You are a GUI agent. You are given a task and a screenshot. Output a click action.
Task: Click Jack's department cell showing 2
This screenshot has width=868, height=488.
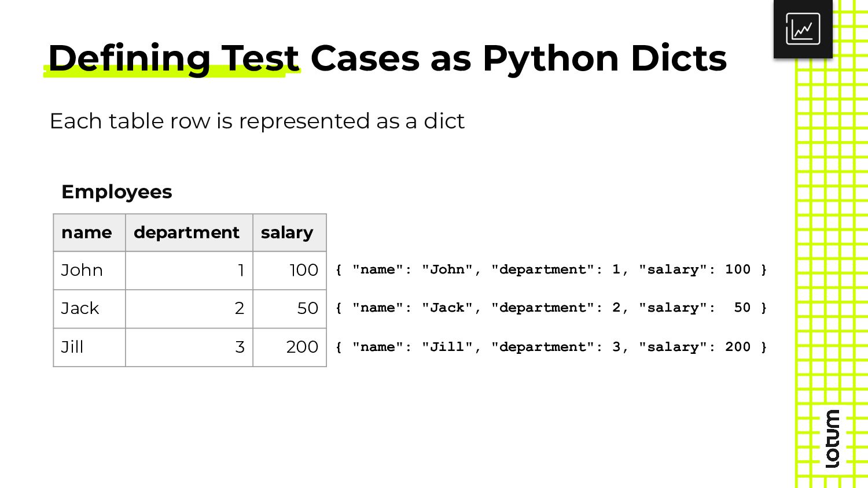189,309
